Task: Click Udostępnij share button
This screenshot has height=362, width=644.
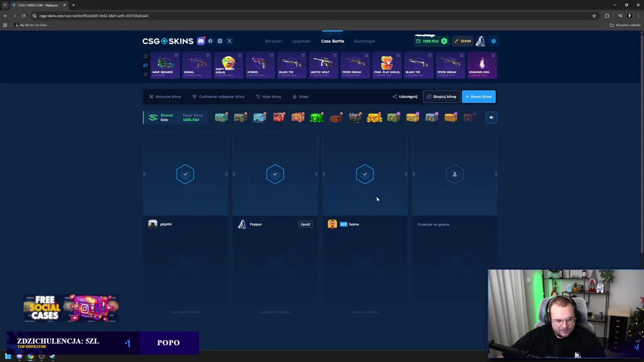Action: (x=405, y=97)
